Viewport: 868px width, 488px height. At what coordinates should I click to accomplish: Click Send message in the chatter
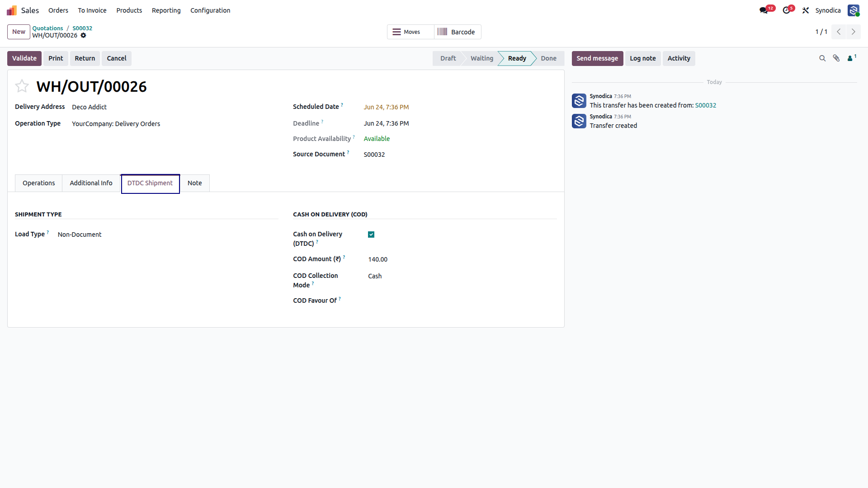597,58
